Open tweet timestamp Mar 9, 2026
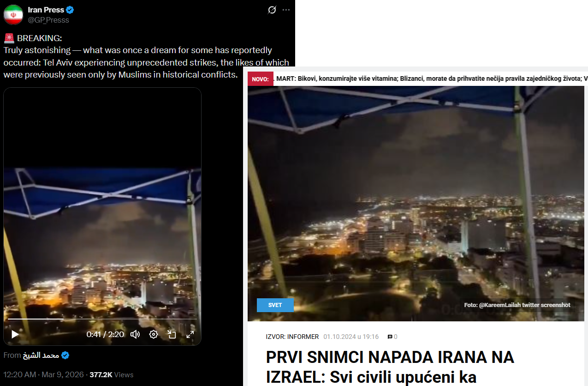The height and width of the screenshot is (386, 588). click(x=44, y=374)
